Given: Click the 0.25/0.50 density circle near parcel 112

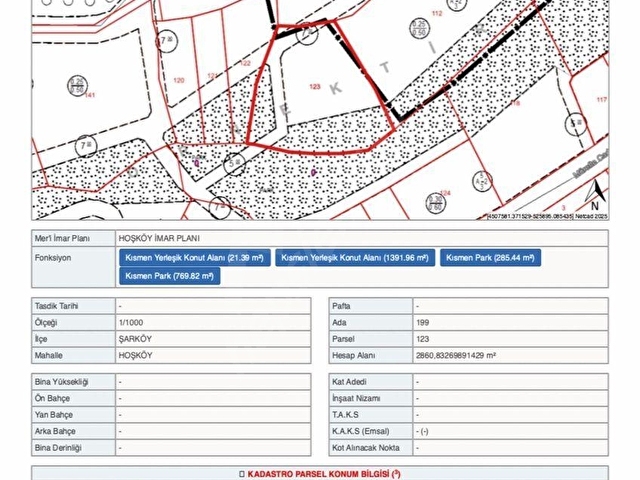Looking at the screenshot, I should [419, 29].
